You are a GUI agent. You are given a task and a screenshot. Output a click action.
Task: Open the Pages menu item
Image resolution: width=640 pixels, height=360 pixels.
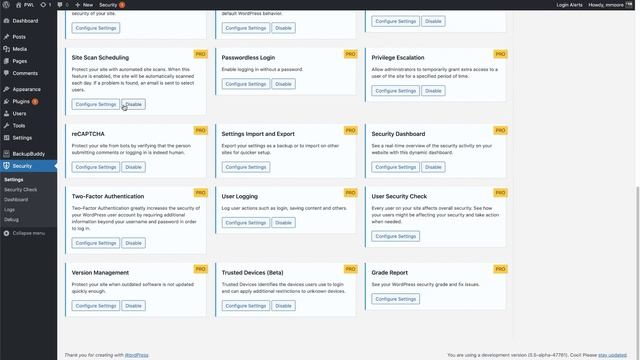click(x=20, y=61)
